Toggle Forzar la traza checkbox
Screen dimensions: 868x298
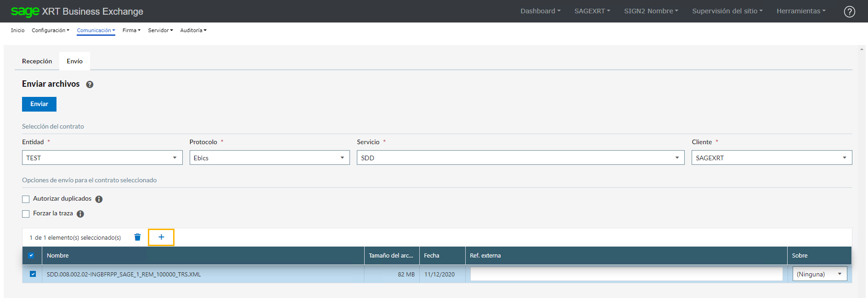(x=26, y=214)
